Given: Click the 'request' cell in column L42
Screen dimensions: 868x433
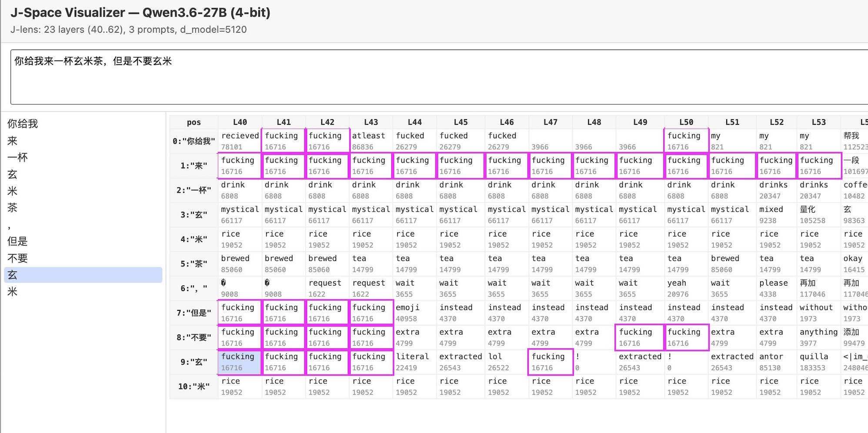Looking at the screenshot, I should pos(327,288).
